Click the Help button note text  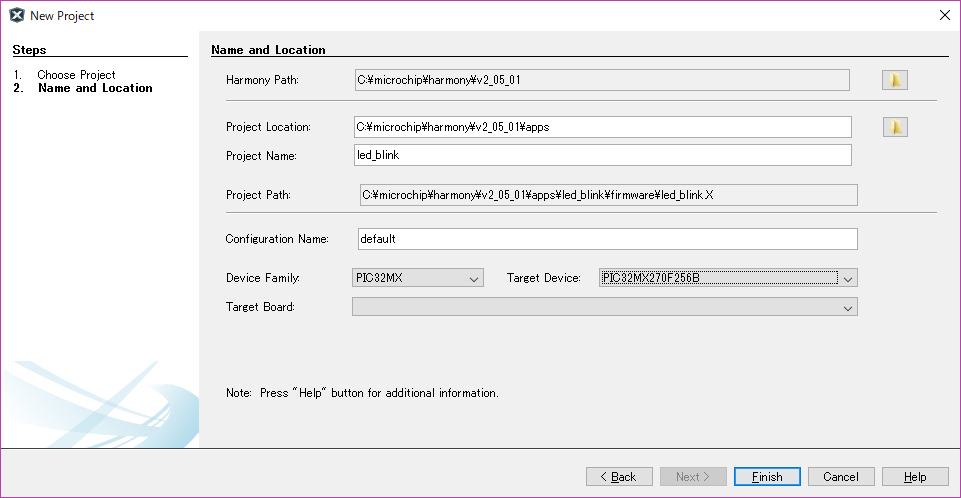pos(362,393)
